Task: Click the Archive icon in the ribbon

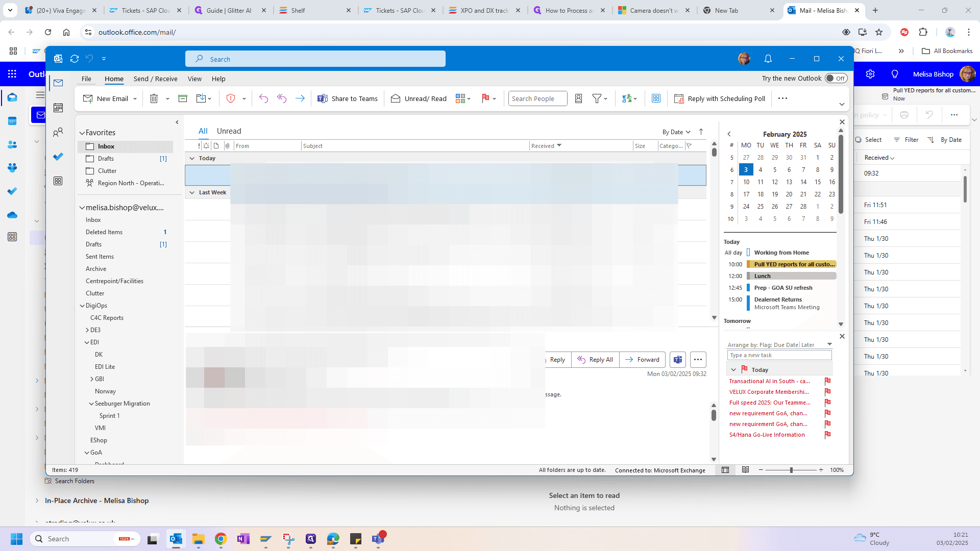Action: tap(183, 98)
